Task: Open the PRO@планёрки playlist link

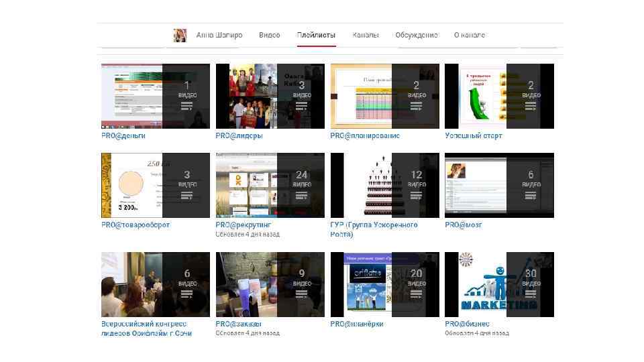Action: [x=356, y=324]
